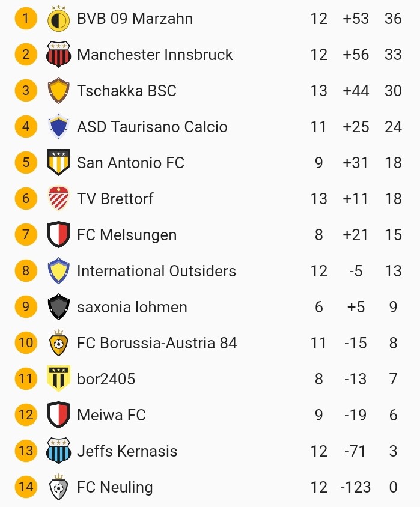Click BVB 09 Marzahn's 36 points value
This screenshot has height=507, width=420.
click(x=393, y=19)
